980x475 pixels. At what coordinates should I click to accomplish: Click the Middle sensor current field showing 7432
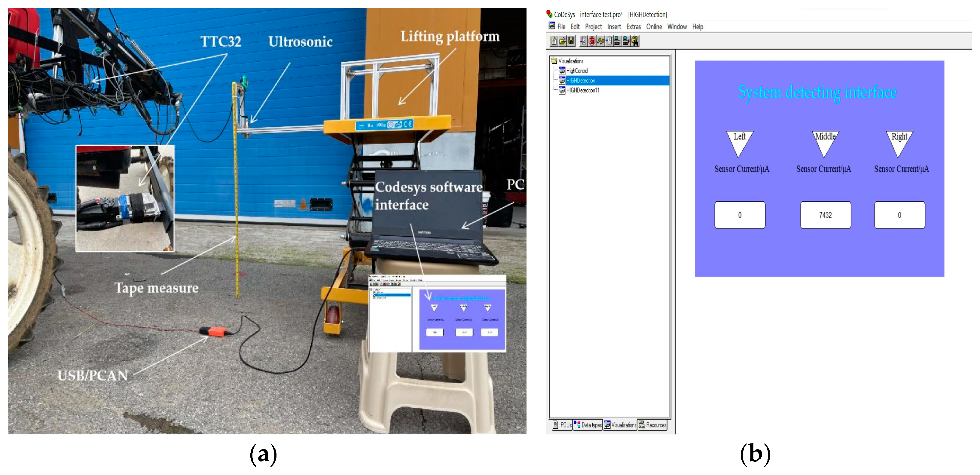click(825, 215)
